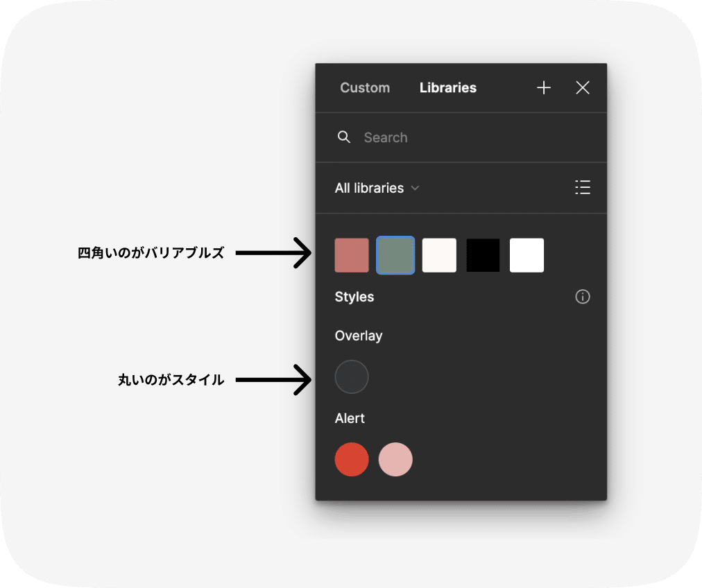Click the Styles section heading

(x=354, y=297)
